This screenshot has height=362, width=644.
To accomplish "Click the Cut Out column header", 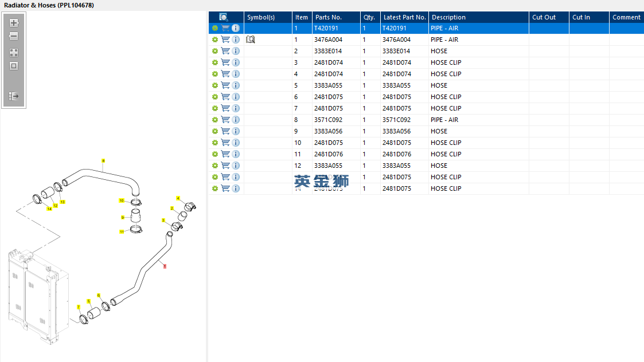I will click(x=549, y=17).
